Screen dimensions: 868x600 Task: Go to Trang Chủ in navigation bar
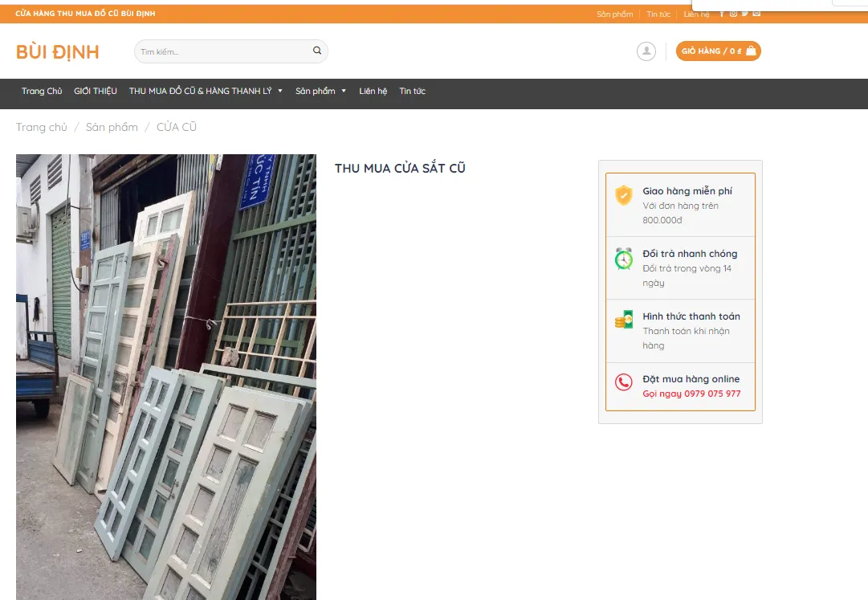[x=42, y=91]
